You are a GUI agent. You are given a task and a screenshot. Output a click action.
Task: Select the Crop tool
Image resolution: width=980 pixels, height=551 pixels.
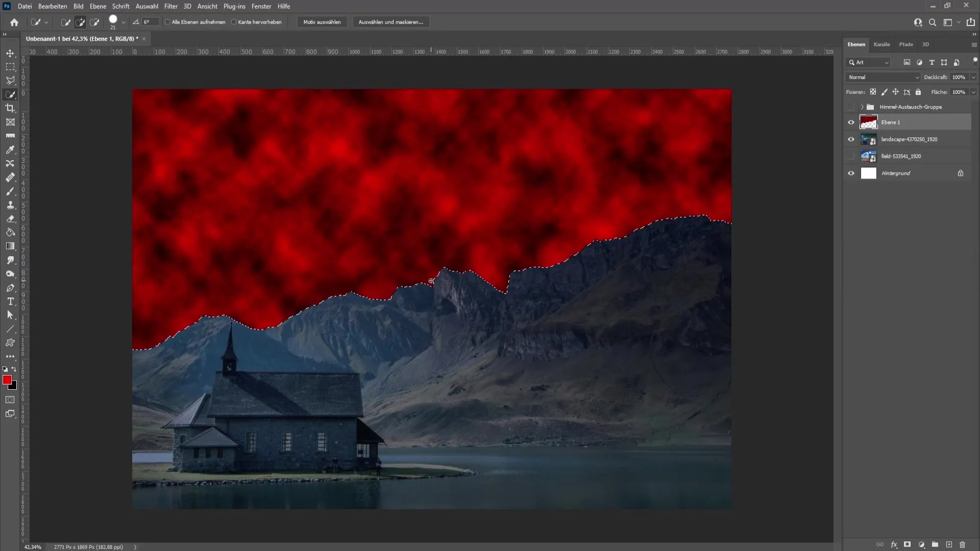10,108
